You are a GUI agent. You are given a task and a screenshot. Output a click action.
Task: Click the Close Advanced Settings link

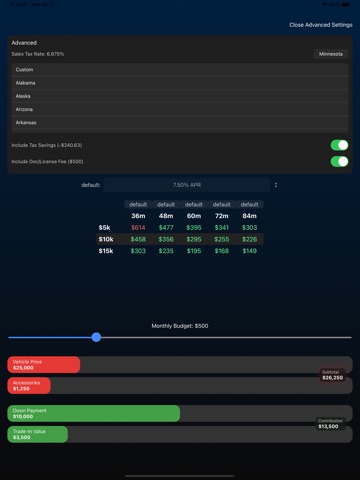tap(321, 25)
